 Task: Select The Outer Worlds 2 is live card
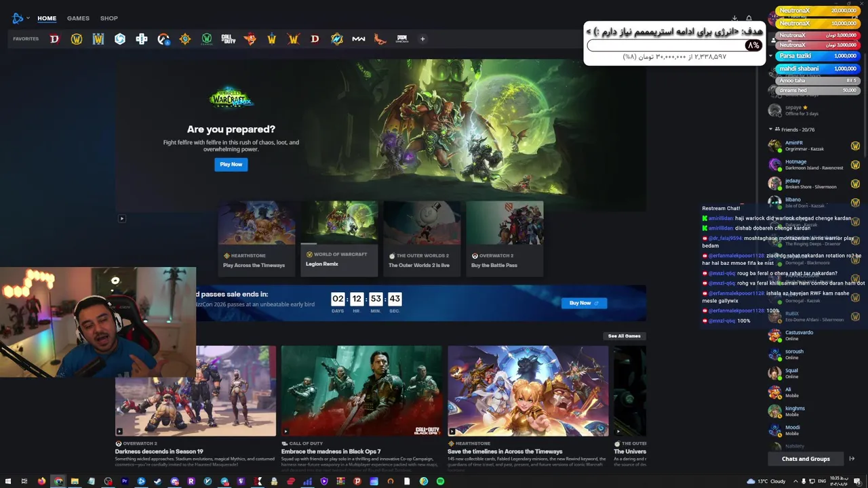tap(422, 239)
